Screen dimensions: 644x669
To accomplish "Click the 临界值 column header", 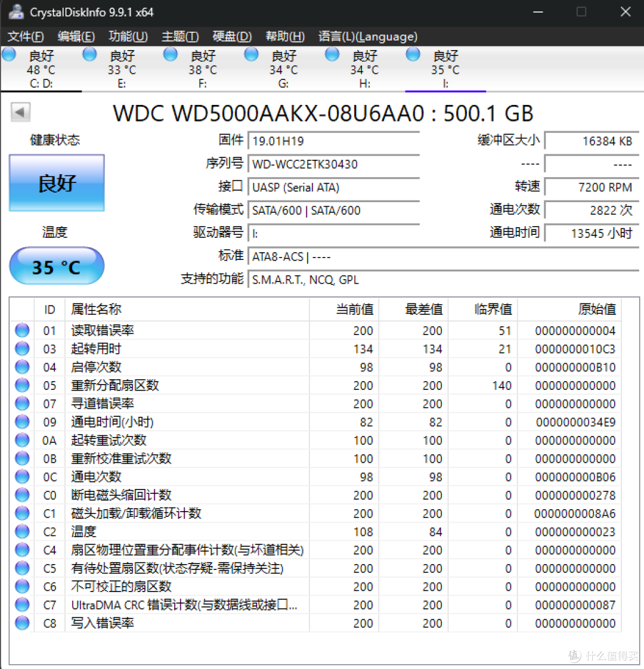I will click(x=482, y=309).
